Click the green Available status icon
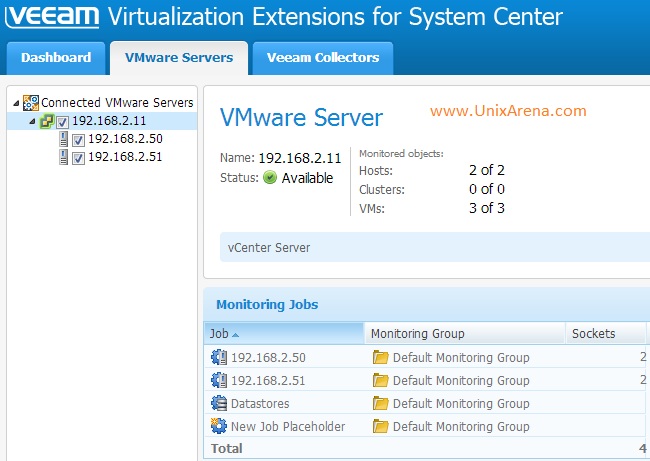This screenshot has width=650, height=461. pos(270,177)
